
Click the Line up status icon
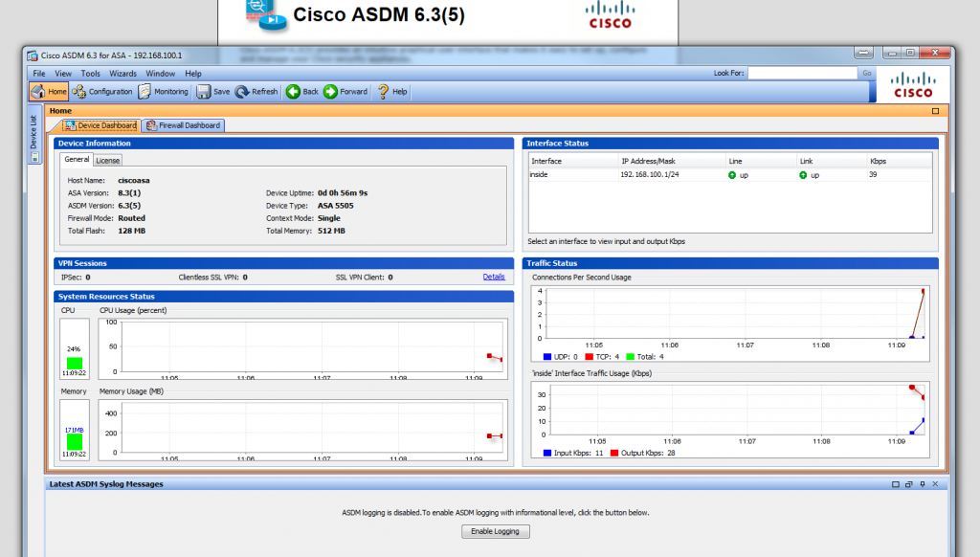point(732,175)
